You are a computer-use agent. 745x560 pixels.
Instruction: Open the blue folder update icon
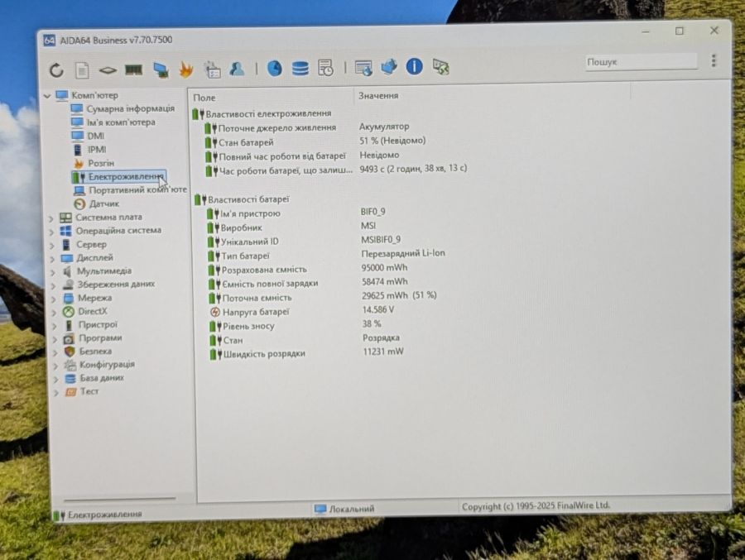(x=389, y=67)
